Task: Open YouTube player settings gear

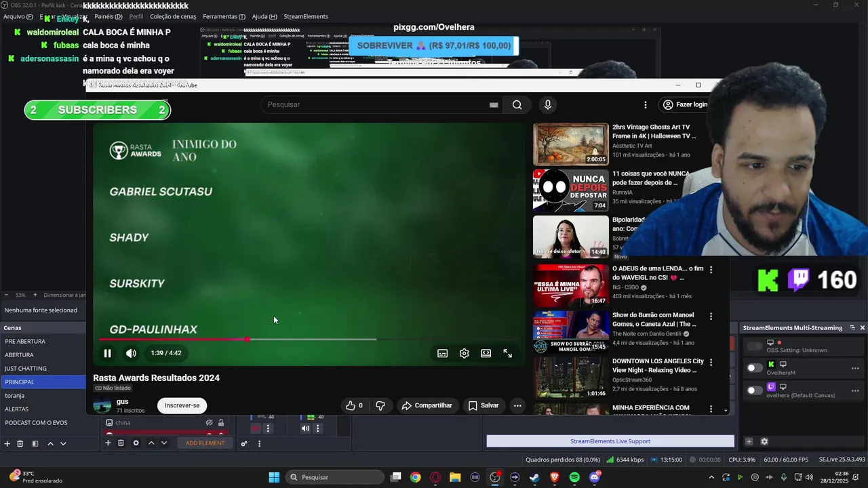Action: [x=464, y=353]
